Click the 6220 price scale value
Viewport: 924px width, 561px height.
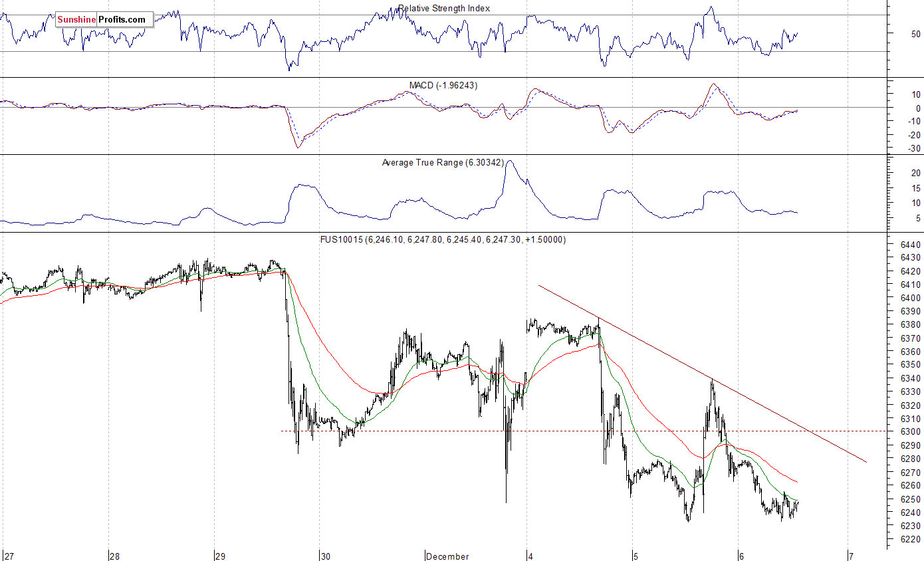[x=911, y=539]
